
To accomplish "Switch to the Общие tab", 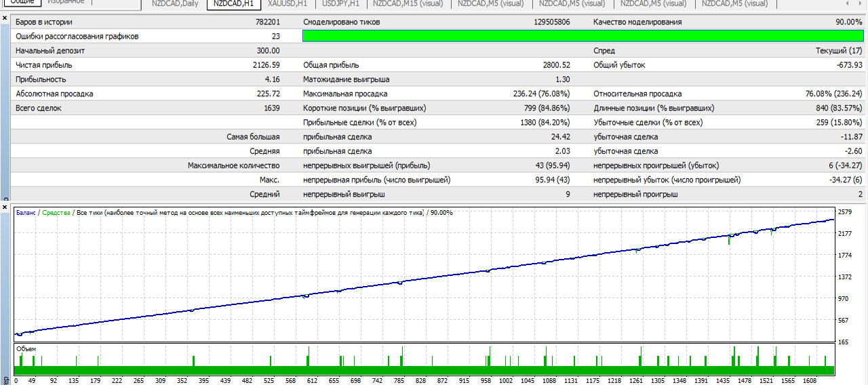I will (x=22, y=2).
